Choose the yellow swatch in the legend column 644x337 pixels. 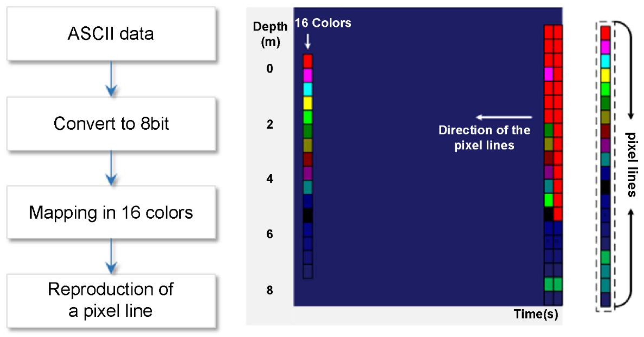(x=308, y=103)
